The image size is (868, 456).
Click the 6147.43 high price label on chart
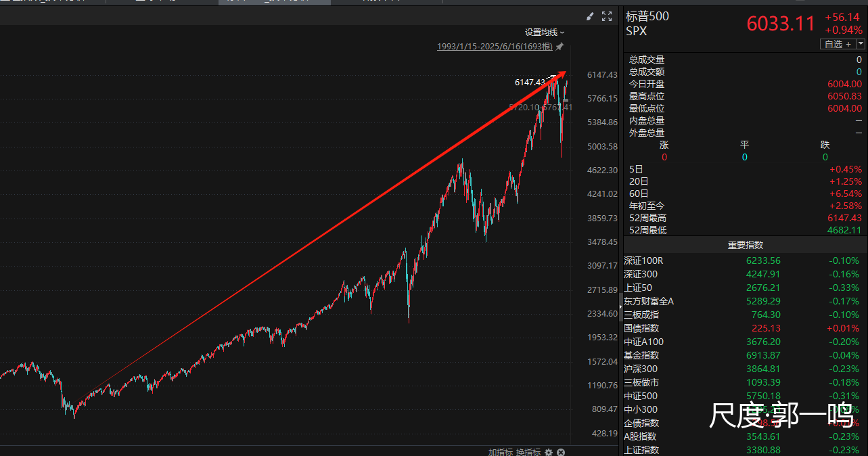coord(530,83)
